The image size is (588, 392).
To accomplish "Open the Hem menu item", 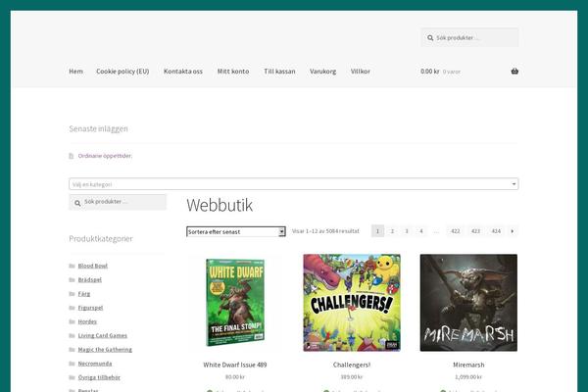I will click(76, 72).
